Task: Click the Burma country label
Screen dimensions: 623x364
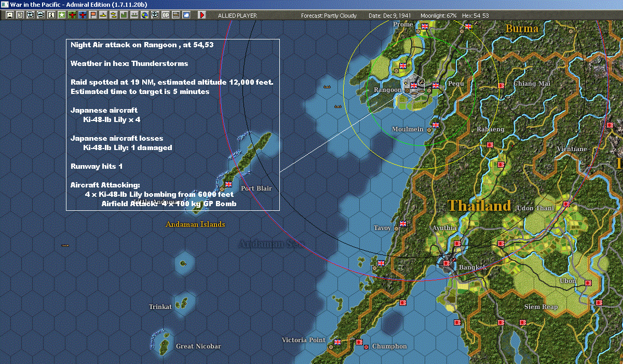Action: [x=522, y=29]
